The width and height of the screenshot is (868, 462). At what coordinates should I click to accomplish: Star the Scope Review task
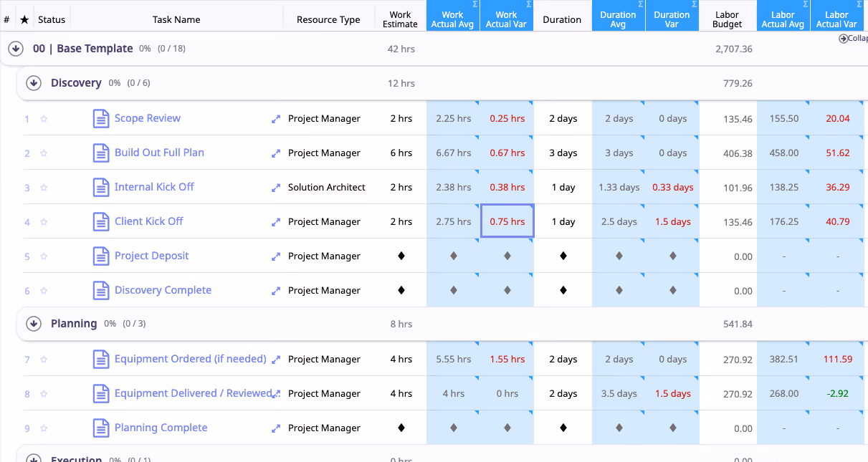click(44, 119)
